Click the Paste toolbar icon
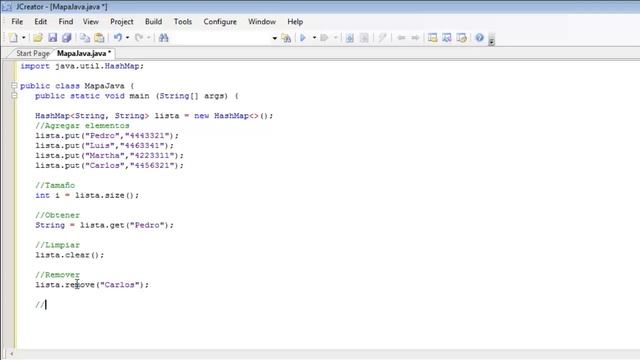 (99, 38)
